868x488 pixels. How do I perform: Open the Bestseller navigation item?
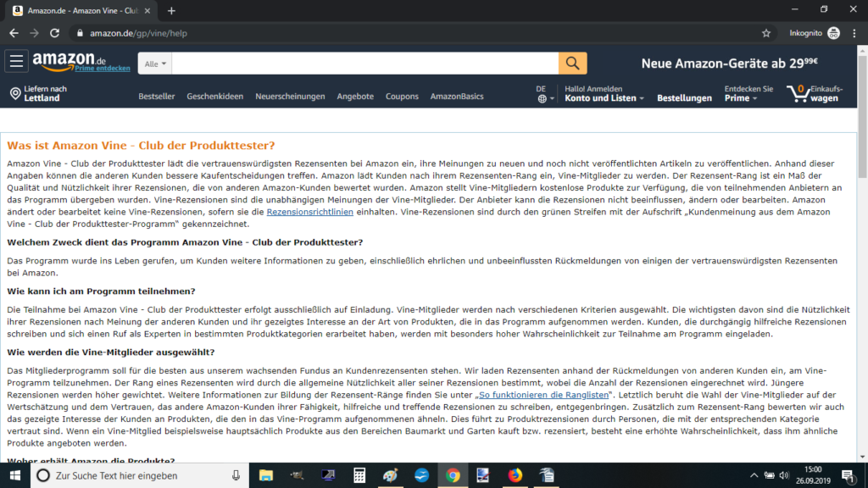tap(157, 97)
